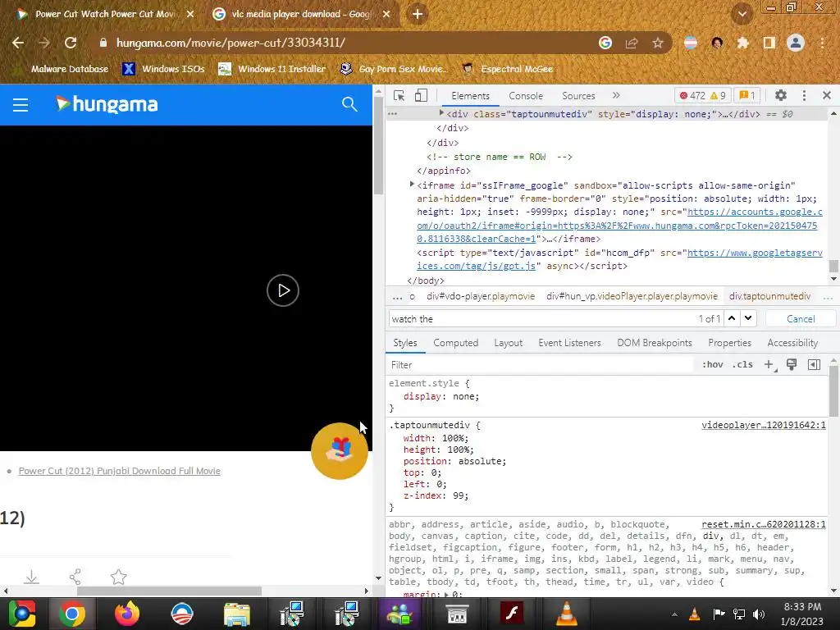Click the download icon below the video
The height and width of the screenshot is (630, 840).
32,577
